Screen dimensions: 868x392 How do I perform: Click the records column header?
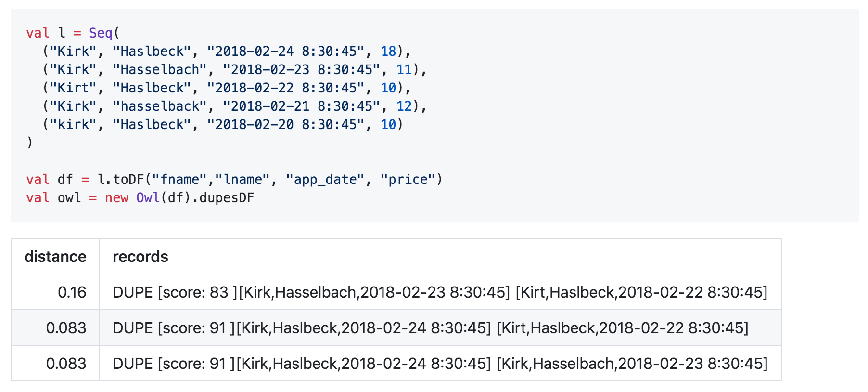click(x=140, y=257)
